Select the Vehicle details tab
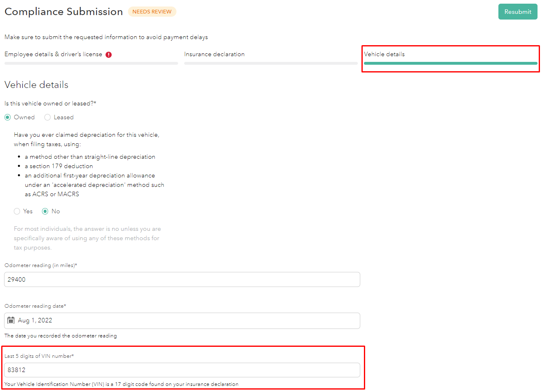542x392 pixels. 384,54
